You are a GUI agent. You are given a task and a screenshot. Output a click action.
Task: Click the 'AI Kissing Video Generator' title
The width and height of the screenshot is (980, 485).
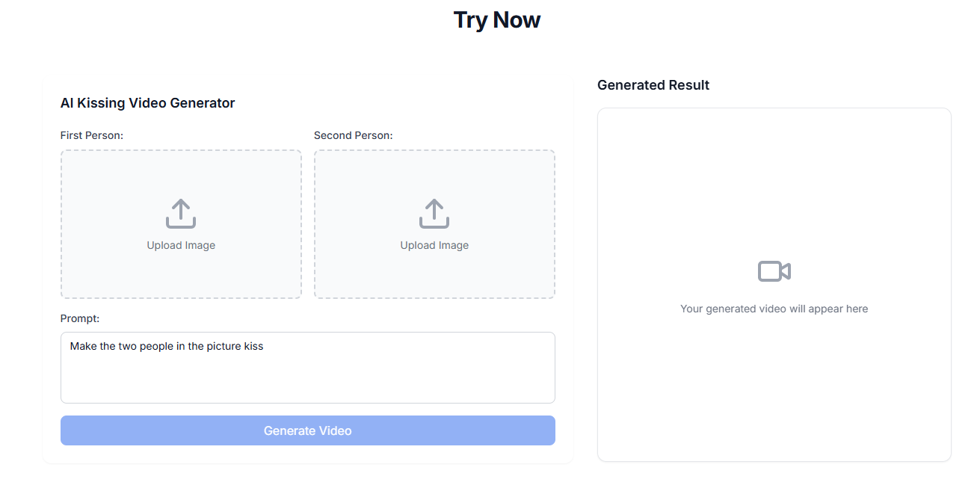[x=148, y=103]
